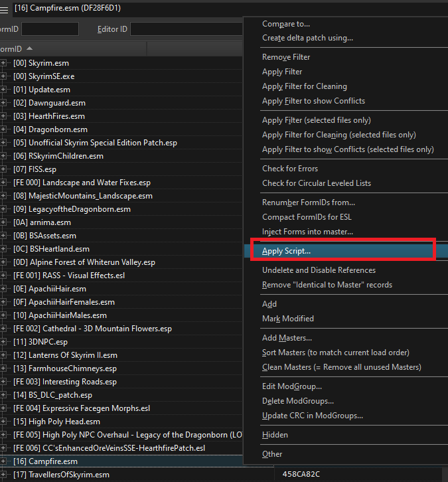Pick Apply Filter to show Conflicts (selected files only)
Screen dimensions: 448x482
click(x=348, y=149)
